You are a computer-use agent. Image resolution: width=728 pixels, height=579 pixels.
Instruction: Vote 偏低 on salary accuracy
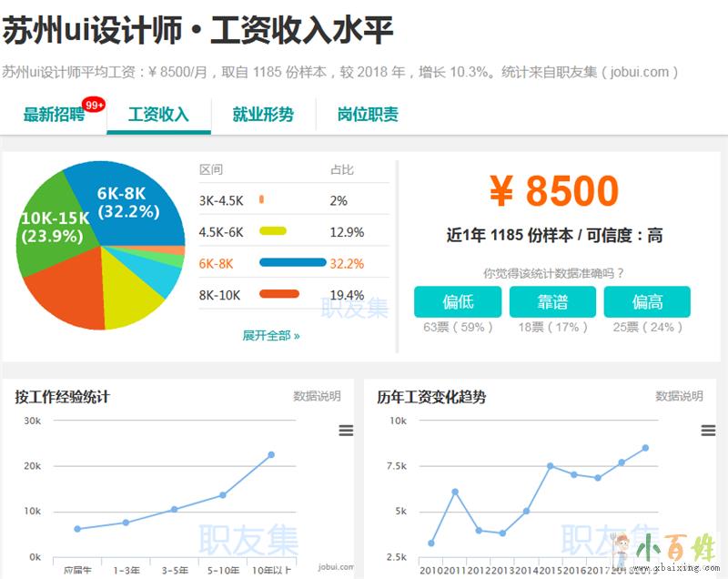pos(458,302)
